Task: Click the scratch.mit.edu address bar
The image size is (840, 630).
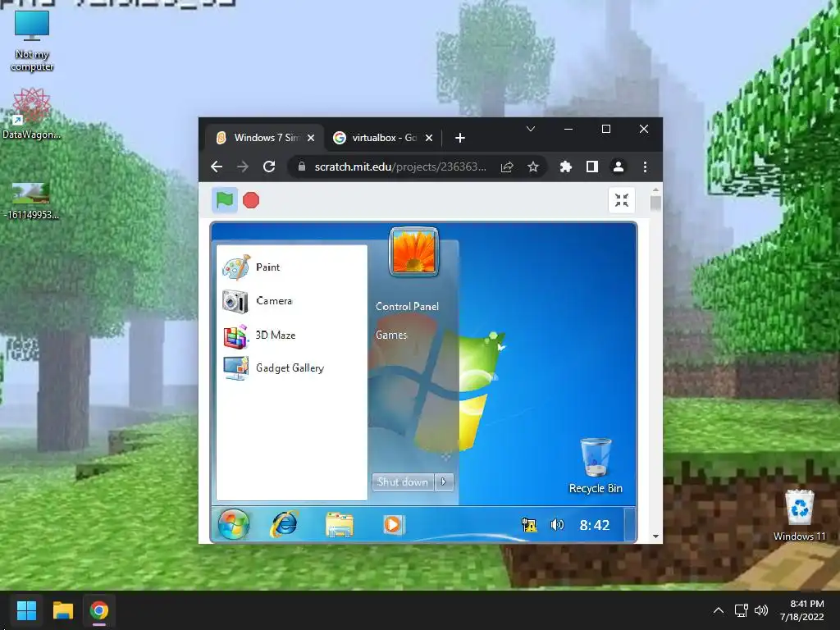Action: point(400,167)
